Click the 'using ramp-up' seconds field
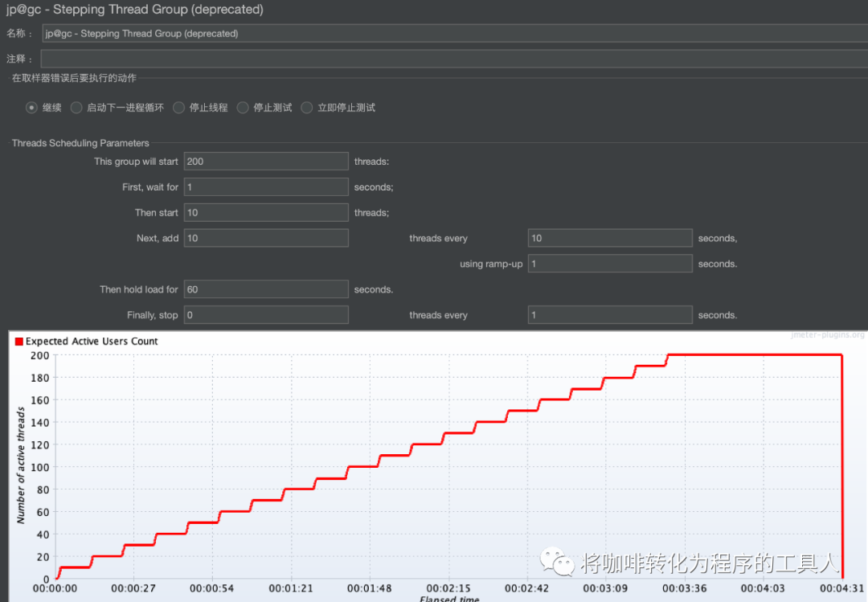The height and width of the screenshot is (602, 868). coord(610,264)
